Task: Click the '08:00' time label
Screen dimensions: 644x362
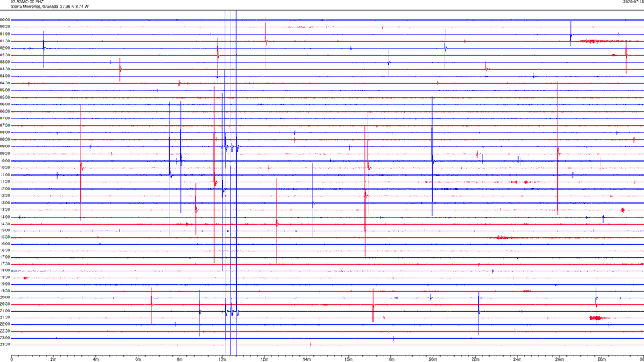Action: (x=5, y=133)
